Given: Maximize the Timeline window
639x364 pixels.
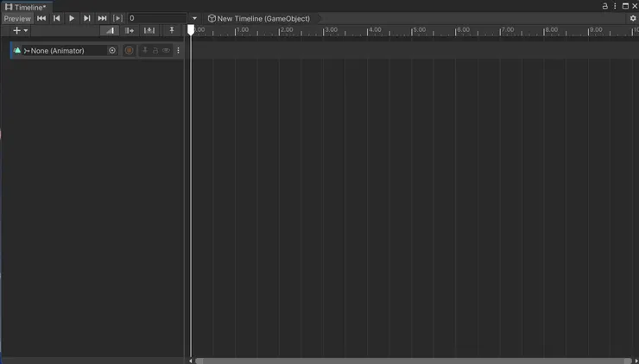Looking at the screenshot, I should 625,6.
